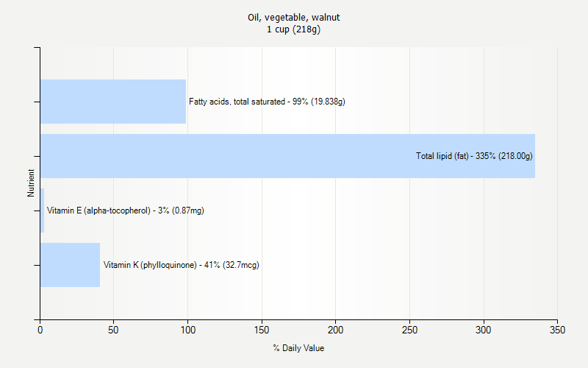Click the 150 tick label on x-axis

point(262,330)
